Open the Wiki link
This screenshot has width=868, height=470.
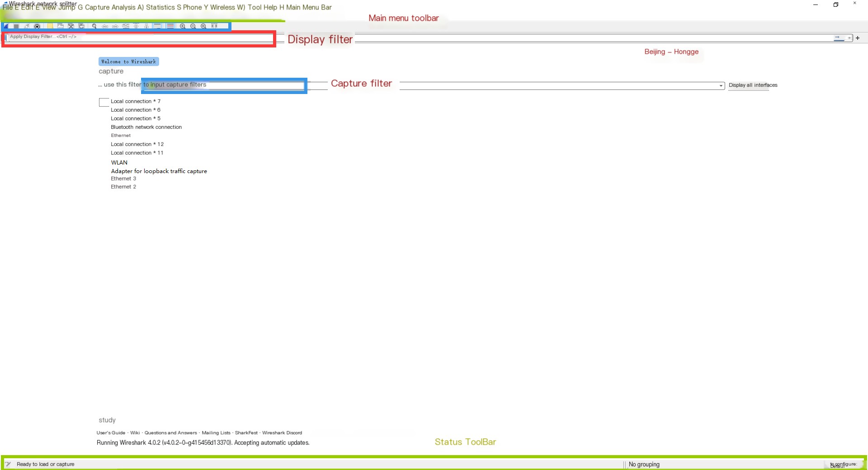point(135,433)
